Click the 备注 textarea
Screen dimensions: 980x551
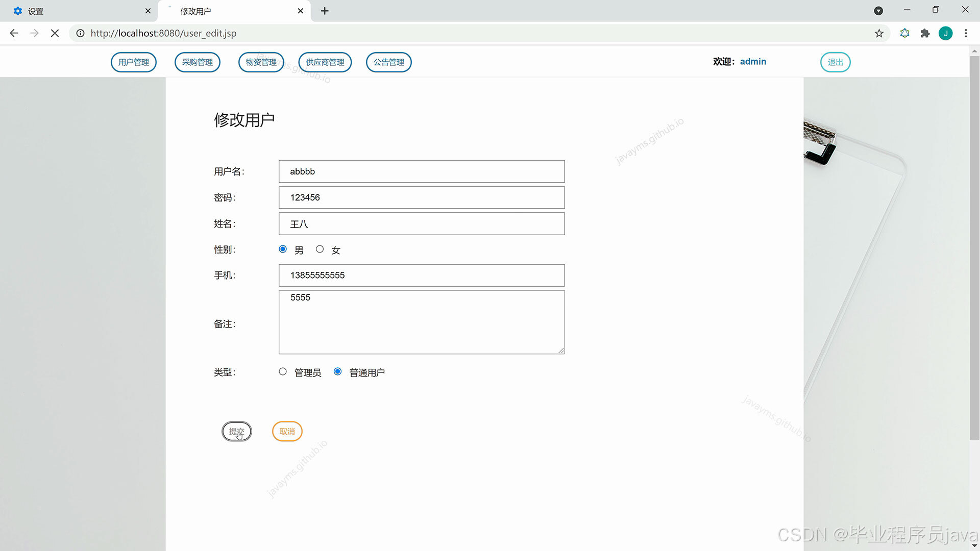[422, 322]
